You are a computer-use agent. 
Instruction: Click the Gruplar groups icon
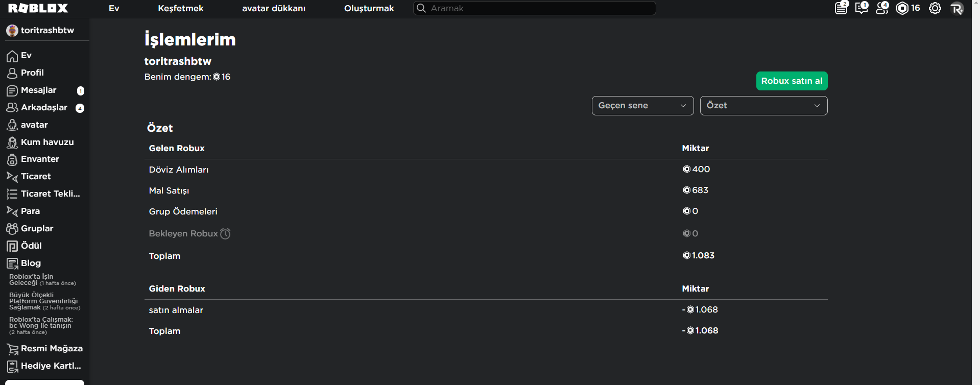12,229
